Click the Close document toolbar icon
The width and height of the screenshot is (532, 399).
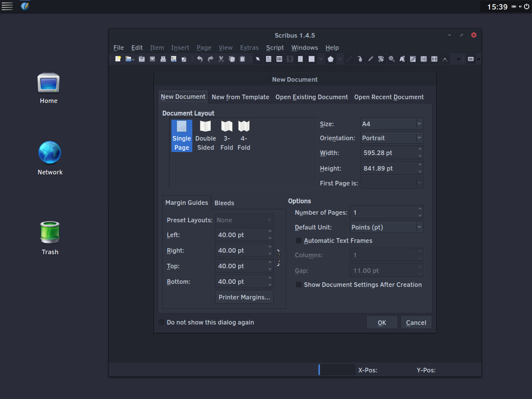pyautogui.click(x=153, y=59)
